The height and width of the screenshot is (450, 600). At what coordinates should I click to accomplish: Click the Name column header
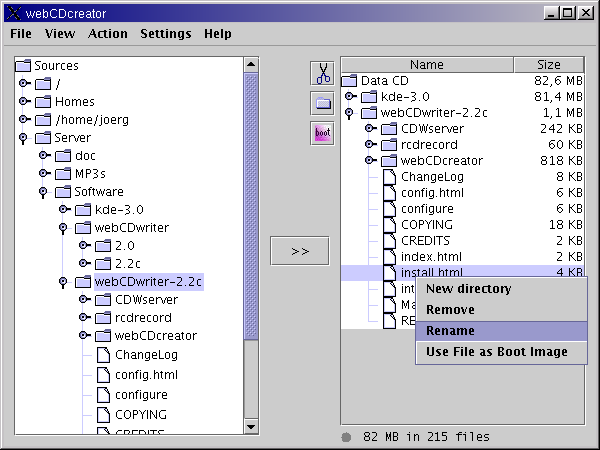427,65
